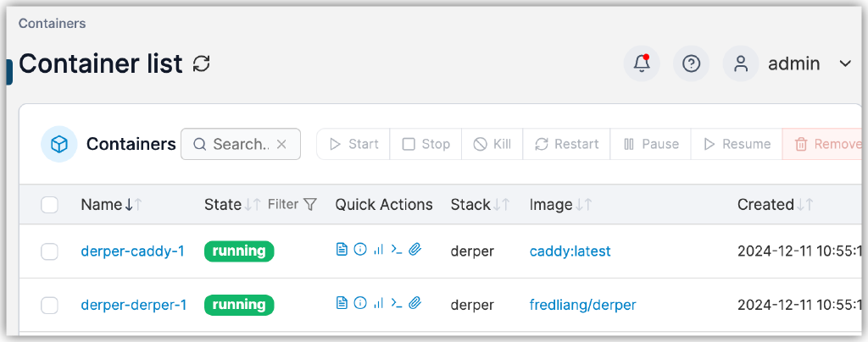
Task: Toggle the select-all header checkbox
Action: pos(50,204)
